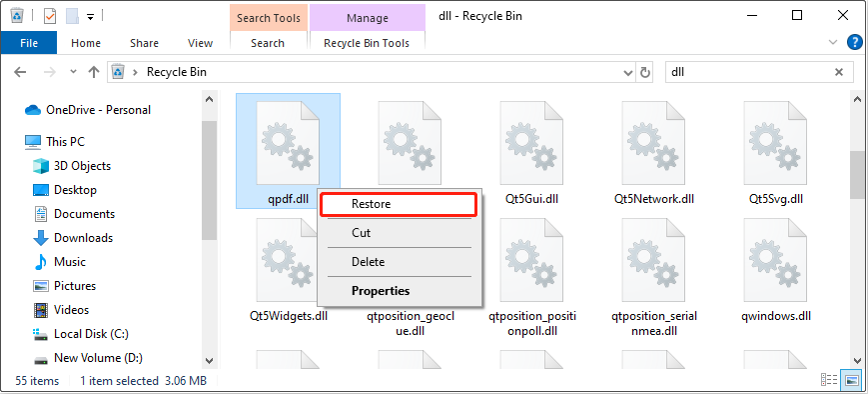Open the Customize Quick Access Toolbar dropdown
The width and height of the screenshot is (868, 394).
(90, 17)
